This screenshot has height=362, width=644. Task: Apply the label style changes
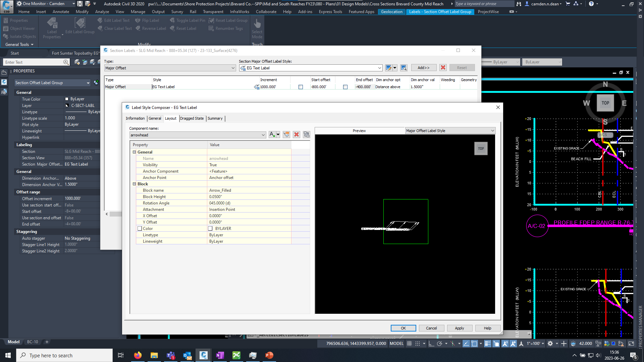pyautogui.click(x=459, y=328)
